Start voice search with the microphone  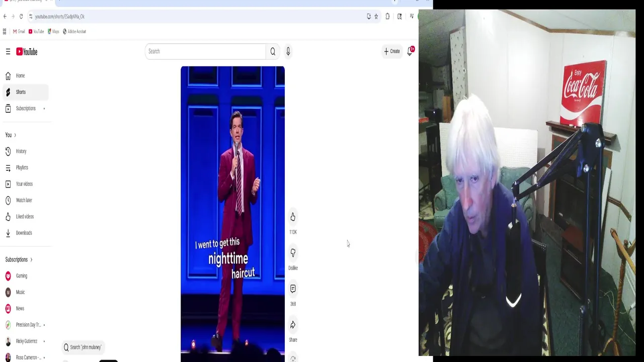click(x=288, y=51)
